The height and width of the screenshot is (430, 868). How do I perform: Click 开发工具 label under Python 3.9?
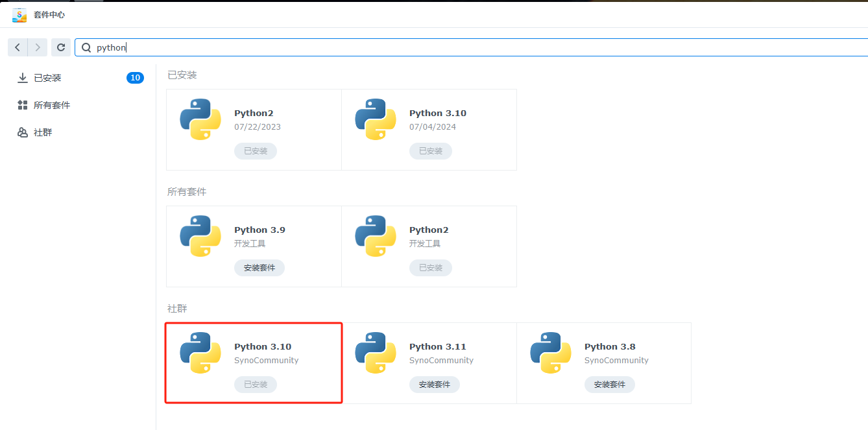[250, 244]
